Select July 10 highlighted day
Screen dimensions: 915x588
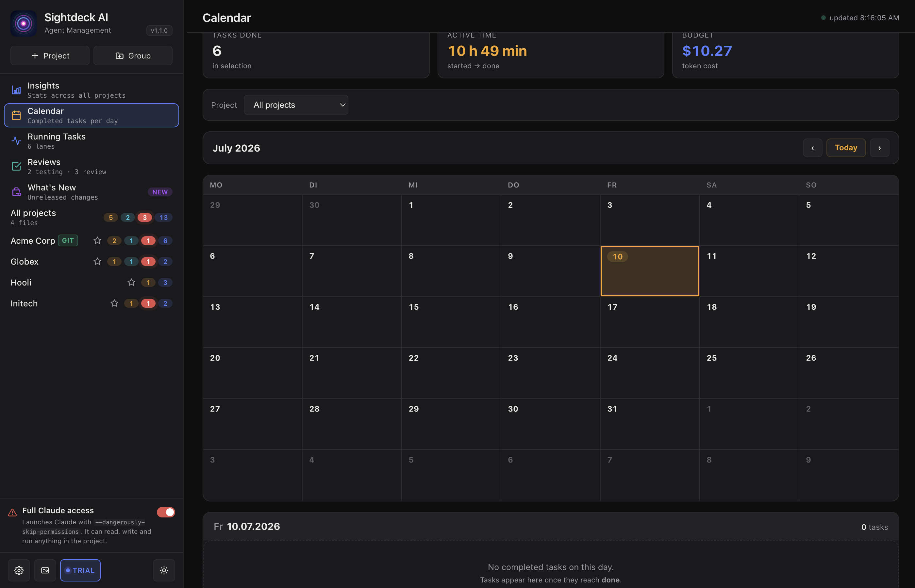click(650, 271)
